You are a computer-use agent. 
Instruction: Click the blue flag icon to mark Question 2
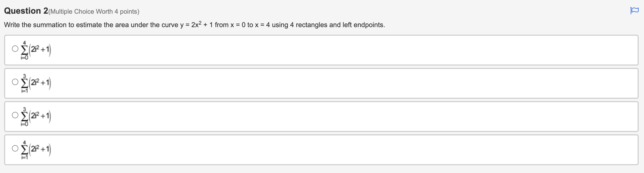[x=634, y=11]
